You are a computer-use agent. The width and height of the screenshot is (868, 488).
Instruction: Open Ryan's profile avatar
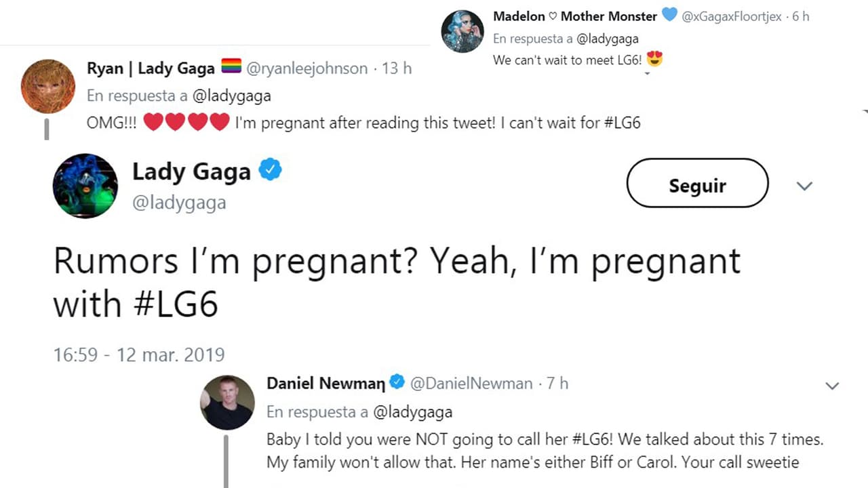(x=47, y=85)
